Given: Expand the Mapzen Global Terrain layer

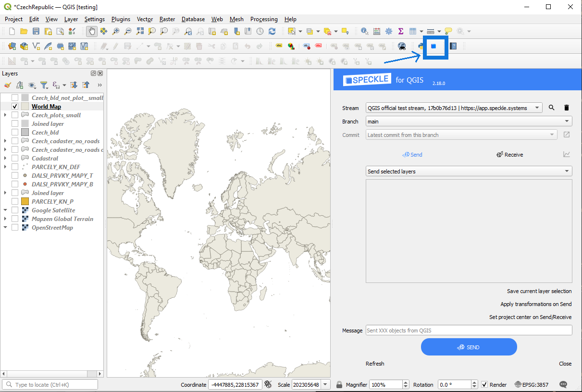Looking at the screenshot, I should click(x=5, y=219).
